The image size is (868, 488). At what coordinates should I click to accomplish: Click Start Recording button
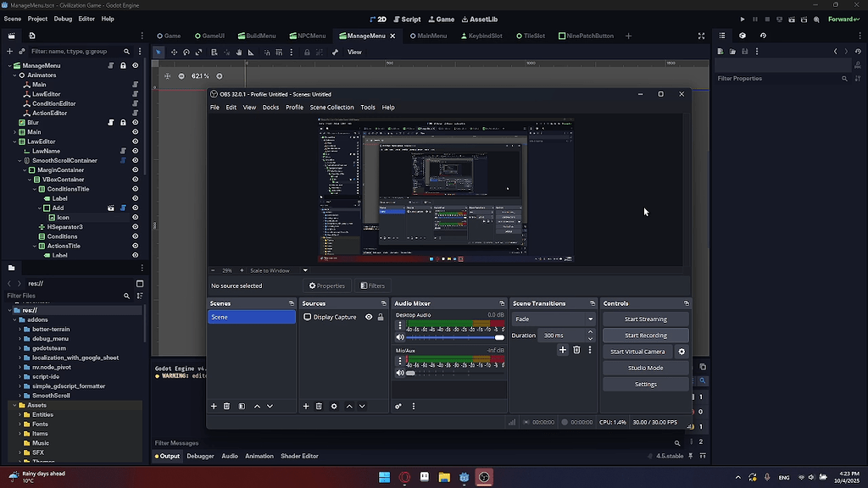tap(645, 335)
